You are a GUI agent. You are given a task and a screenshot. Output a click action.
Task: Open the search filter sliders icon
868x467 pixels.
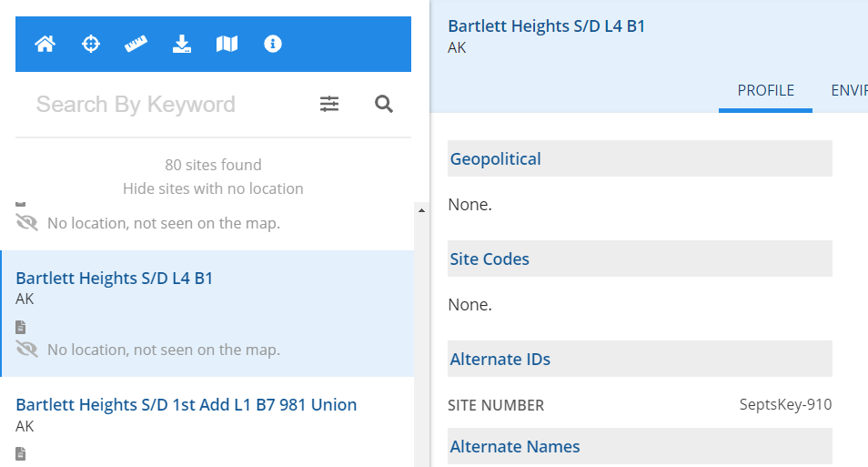point(329,105)
